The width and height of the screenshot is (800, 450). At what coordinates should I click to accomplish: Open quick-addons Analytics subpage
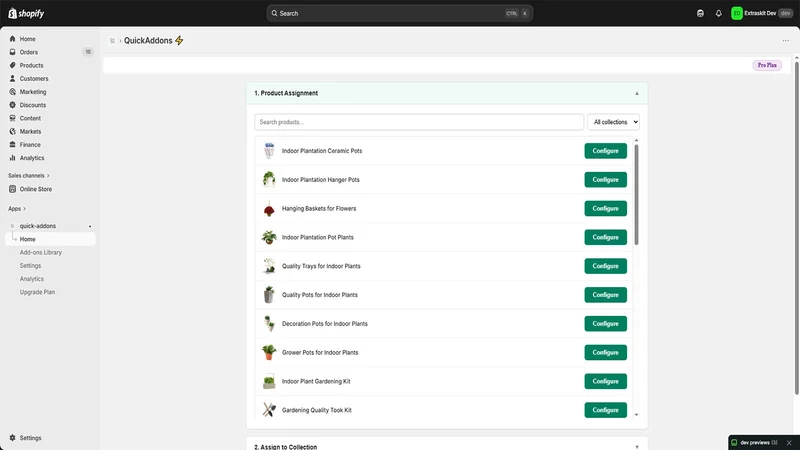pos(32,279)
